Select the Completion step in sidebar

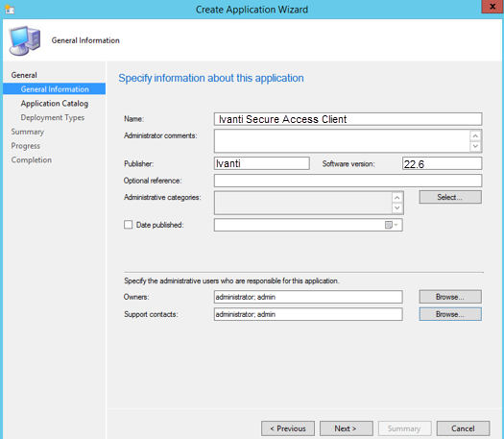pos(31,159)
